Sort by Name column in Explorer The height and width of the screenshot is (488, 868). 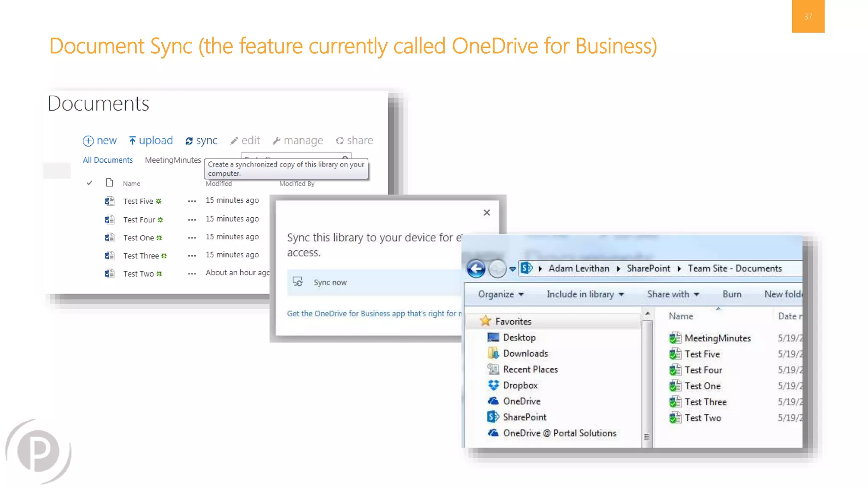[681, 316]
